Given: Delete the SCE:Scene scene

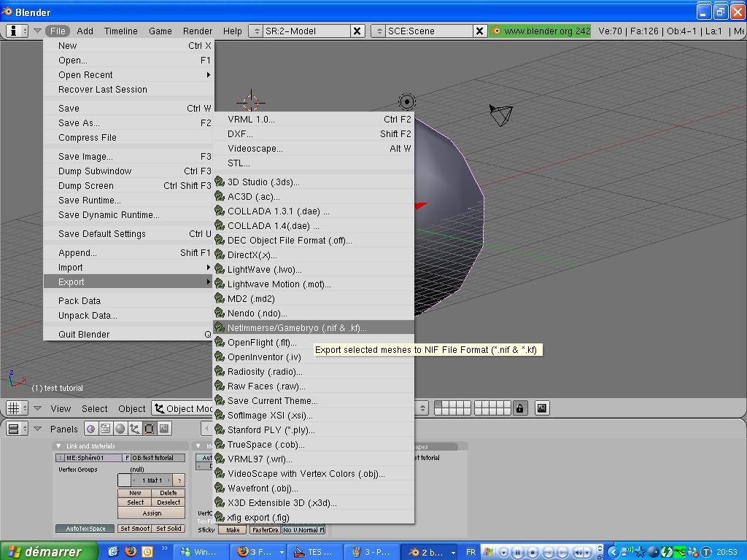Looking at the screenshot, I should (x=479, y=31).
